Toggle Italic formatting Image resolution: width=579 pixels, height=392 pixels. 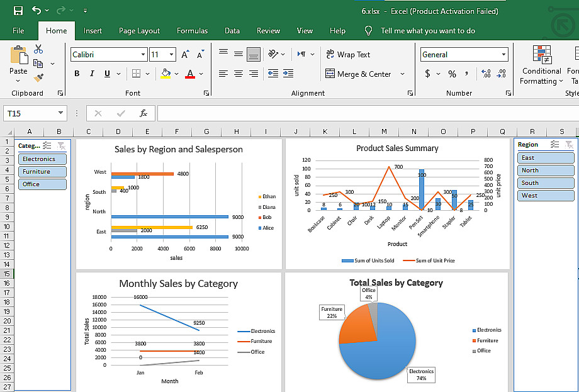92,74
